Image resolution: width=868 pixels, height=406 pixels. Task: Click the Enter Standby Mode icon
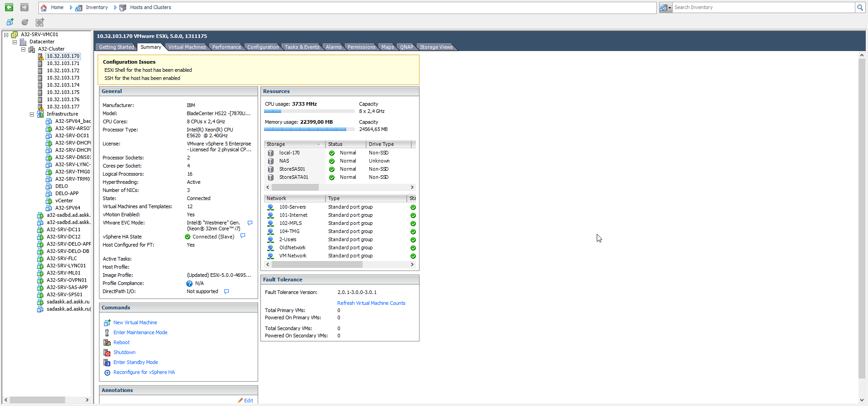(x=107, y=362)
